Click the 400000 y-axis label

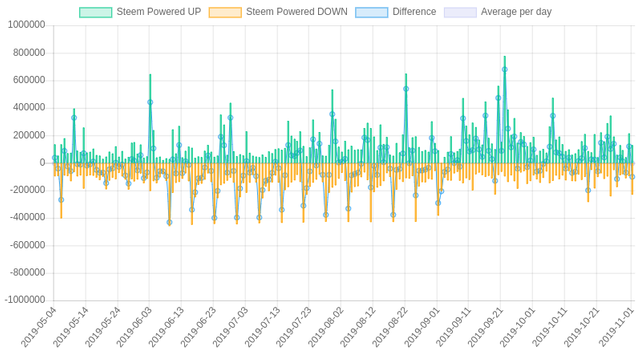29,108
